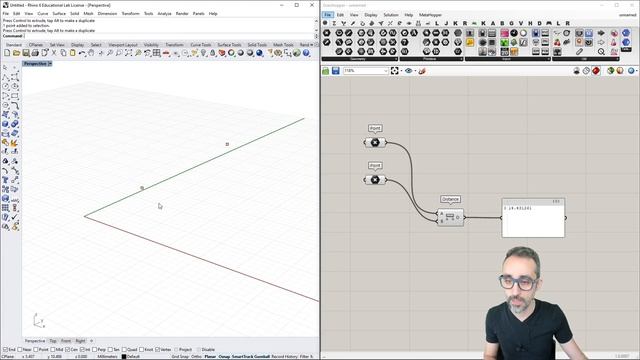
Task: Add a new viewport tab with plus button
Action: 91,341
